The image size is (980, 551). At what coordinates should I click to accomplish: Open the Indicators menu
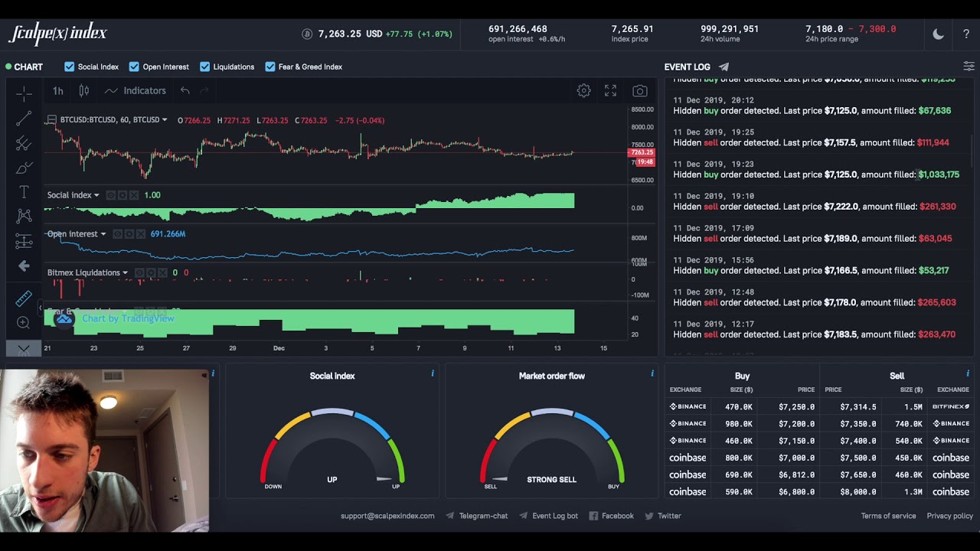pos(136,90)
